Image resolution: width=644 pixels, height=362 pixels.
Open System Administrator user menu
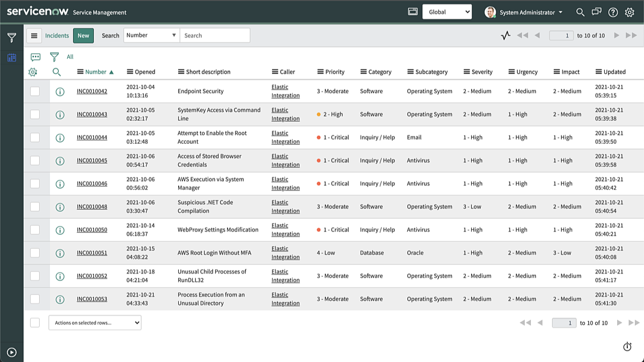(x=524, y=12)
